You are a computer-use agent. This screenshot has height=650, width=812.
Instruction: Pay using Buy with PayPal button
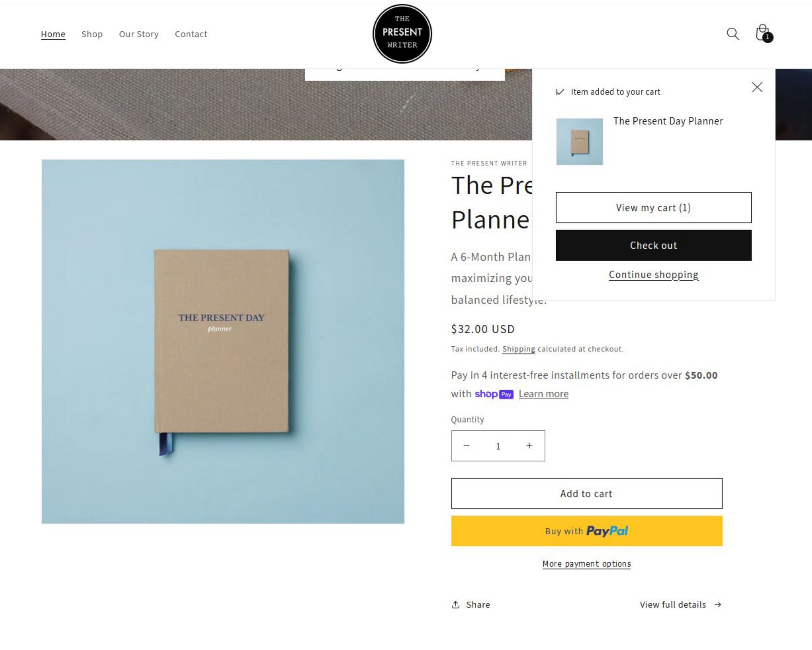(x=587, y=531)
